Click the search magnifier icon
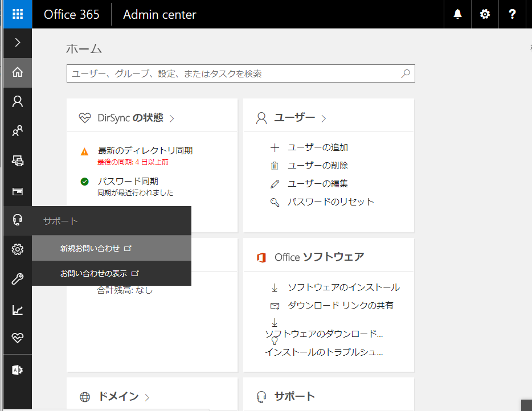Image resolution: width=532 pixels, height=411 pixels. [x=406, y=73]
